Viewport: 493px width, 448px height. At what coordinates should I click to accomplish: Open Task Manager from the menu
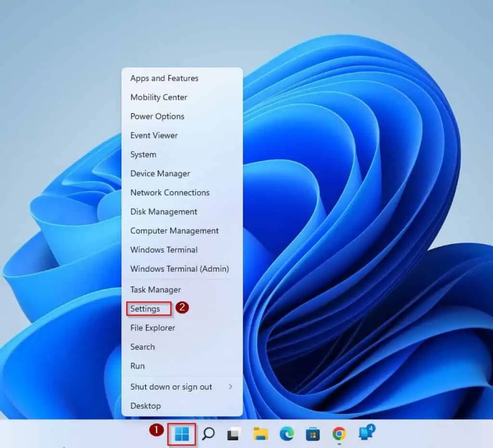[x=156, y=290]
